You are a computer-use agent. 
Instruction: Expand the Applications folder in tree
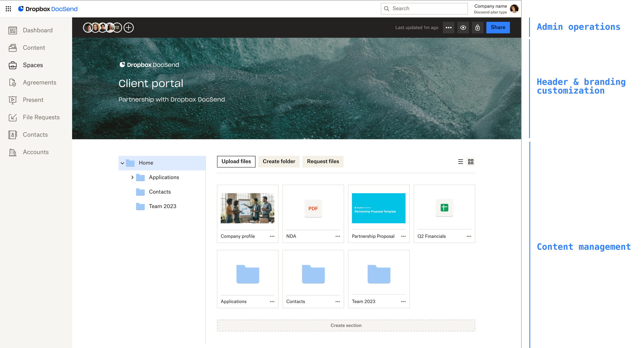(x=132, y=177)
